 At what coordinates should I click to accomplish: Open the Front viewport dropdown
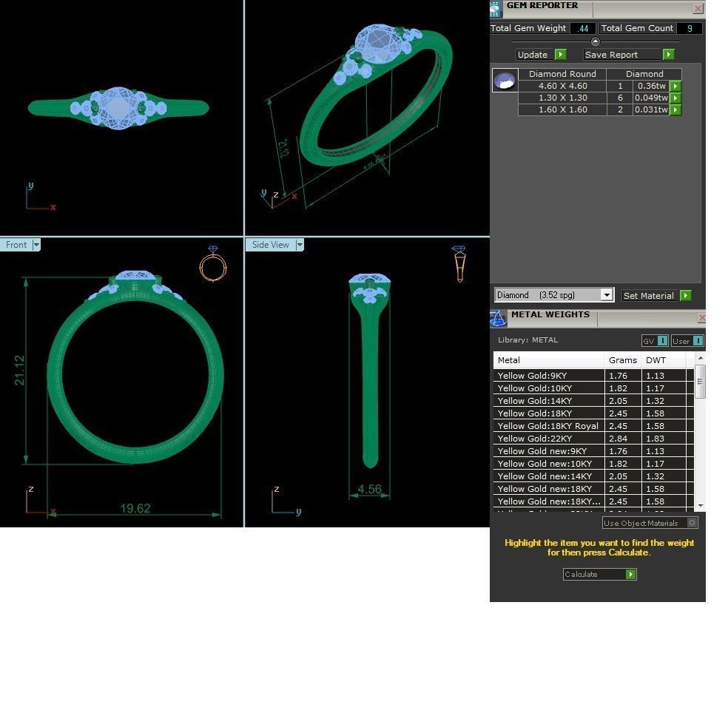(36, 245)
